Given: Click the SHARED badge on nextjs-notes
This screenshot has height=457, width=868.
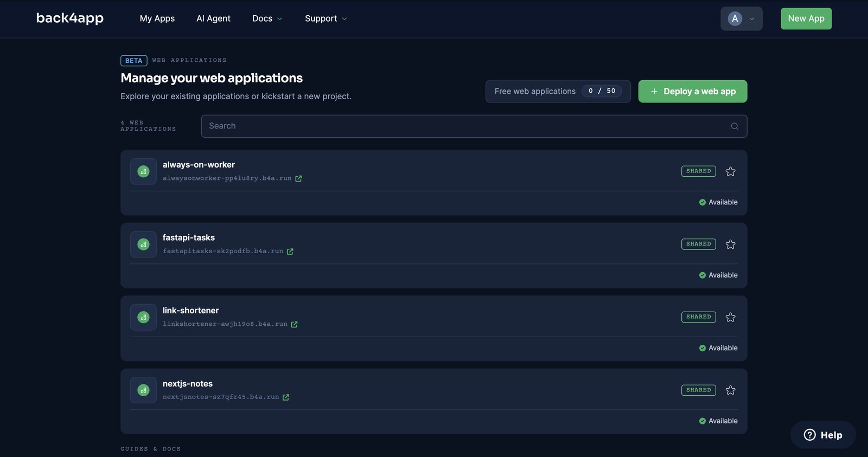Looking at the screenshot, I should tap(699, 390).
